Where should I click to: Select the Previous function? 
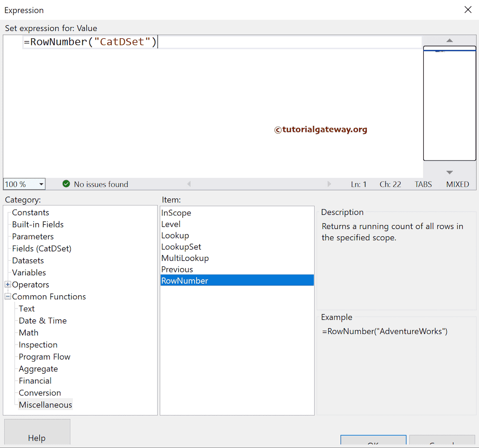point(177,269)
